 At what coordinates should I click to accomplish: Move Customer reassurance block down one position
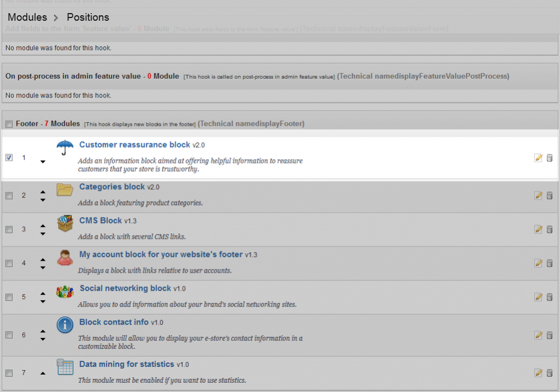point(43,162)
